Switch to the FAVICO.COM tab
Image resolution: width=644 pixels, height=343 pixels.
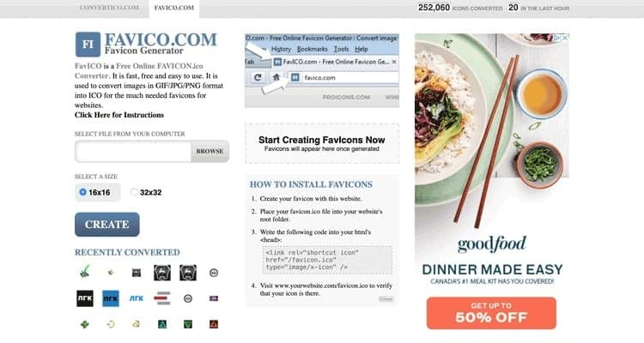[174, 8]
